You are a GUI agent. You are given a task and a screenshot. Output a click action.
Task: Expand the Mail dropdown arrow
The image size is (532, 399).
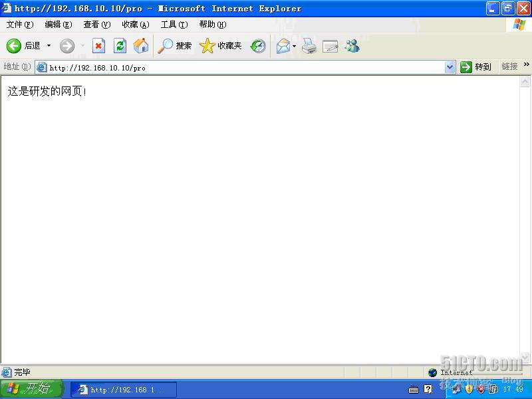tap(294, 46)
